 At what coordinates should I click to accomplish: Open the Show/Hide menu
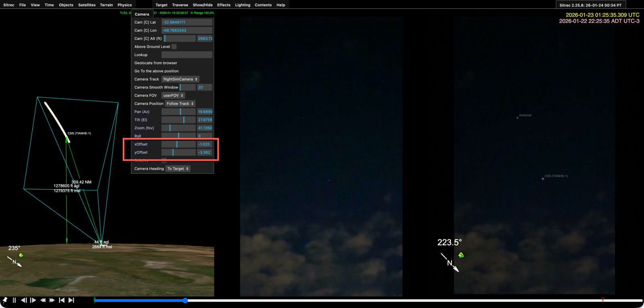click(202, 5)
